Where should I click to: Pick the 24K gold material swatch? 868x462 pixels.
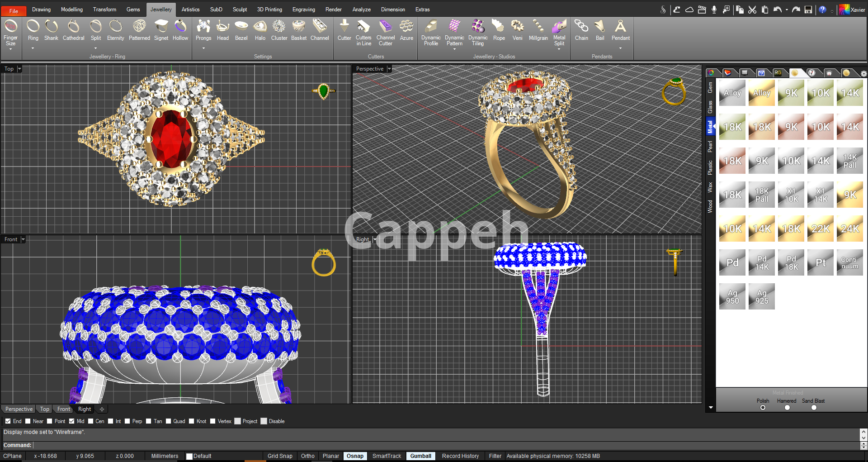(849, 229)
